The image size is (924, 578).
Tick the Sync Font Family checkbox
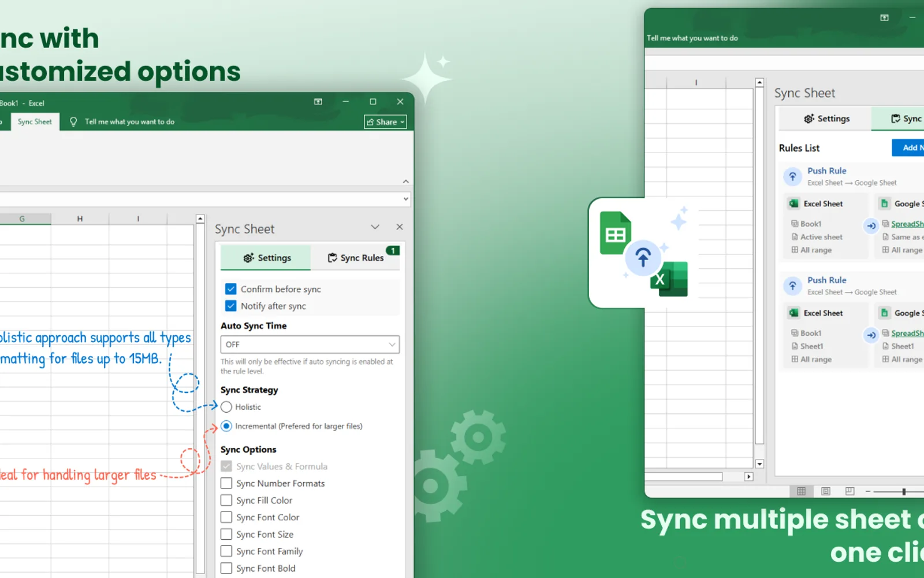click(x=226, y=551)
